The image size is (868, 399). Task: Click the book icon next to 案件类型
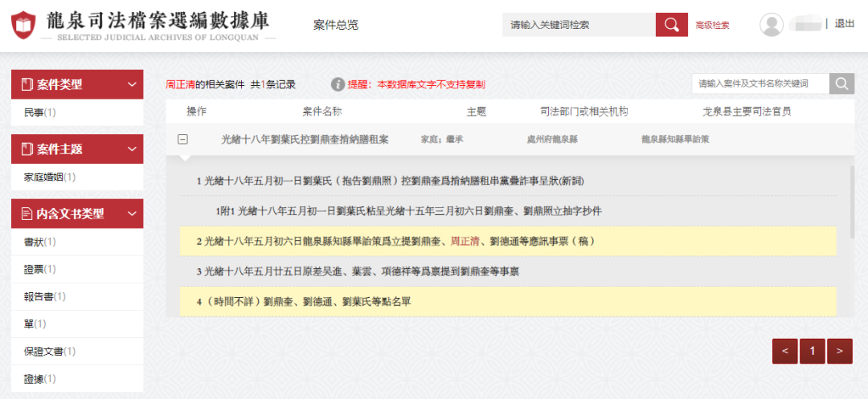point(27,84)
